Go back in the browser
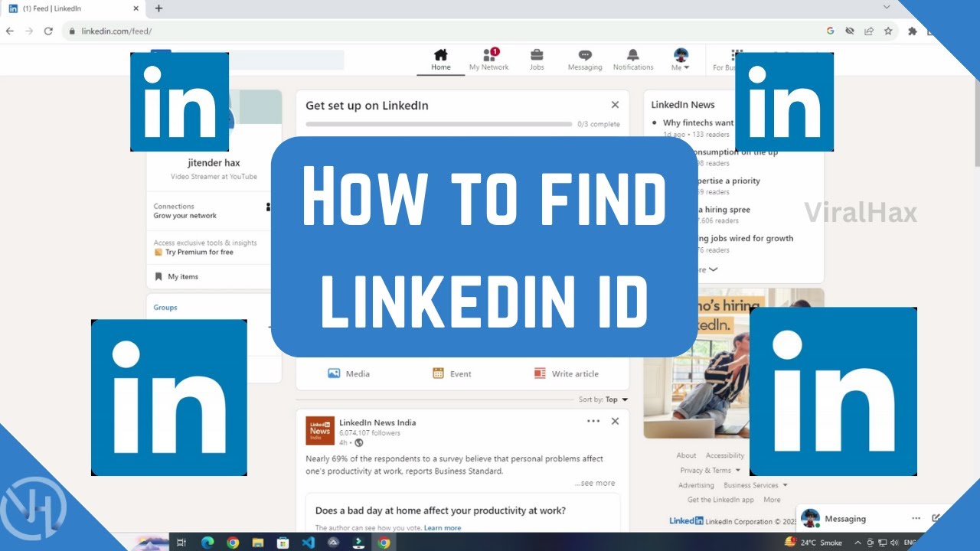 point(9,31)
